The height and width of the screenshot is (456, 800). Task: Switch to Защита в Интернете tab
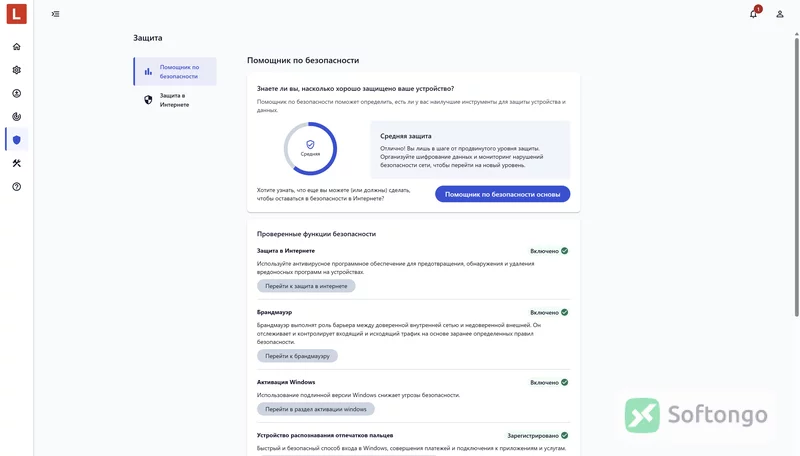pos(175,100)
